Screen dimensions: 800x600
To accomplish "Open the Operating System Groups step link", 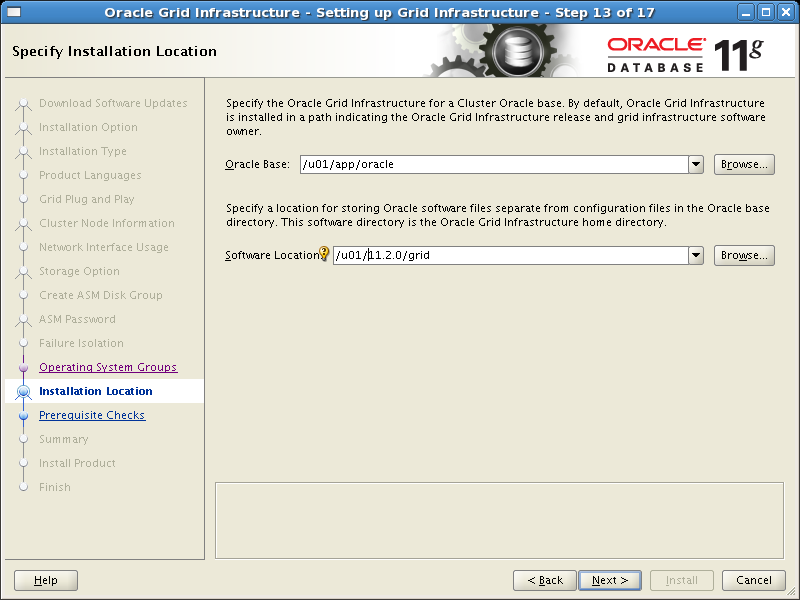I will pos(108,367).
